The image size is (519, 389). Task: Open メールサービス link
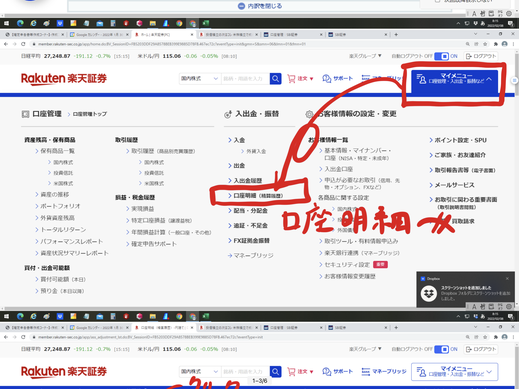tap(454, 185)
